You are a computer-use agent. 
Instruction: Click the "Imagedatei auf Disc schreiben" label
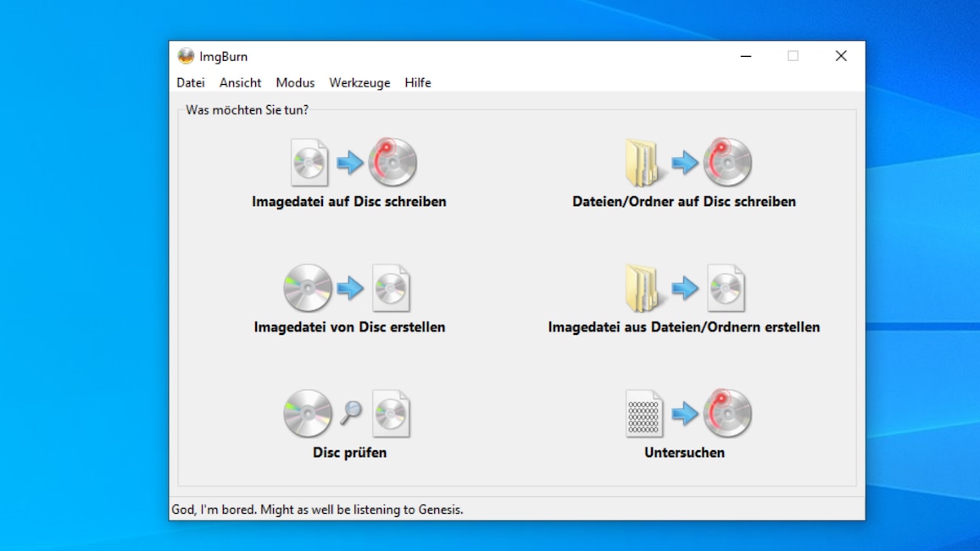[349, 202]
